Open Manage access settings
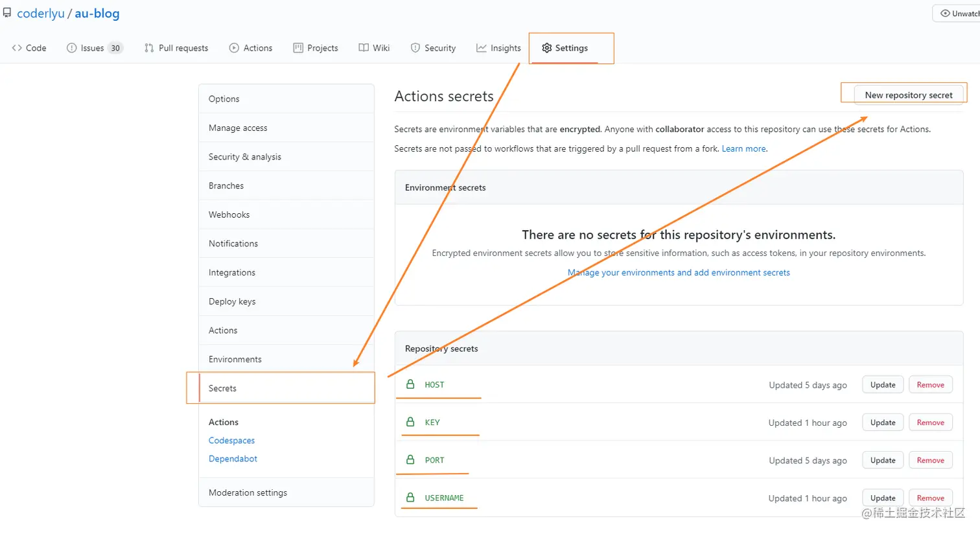The image size is (980, 534). [286, 128]
